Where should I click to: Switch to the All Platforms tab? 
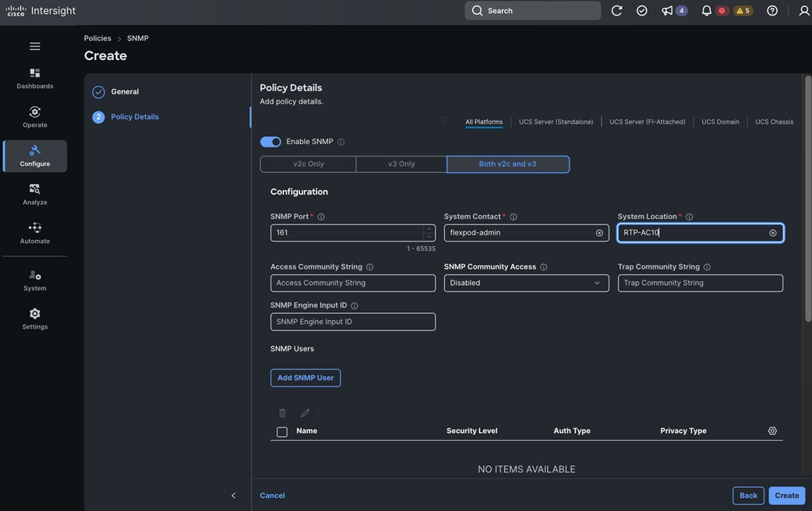[x=484, y=122]
